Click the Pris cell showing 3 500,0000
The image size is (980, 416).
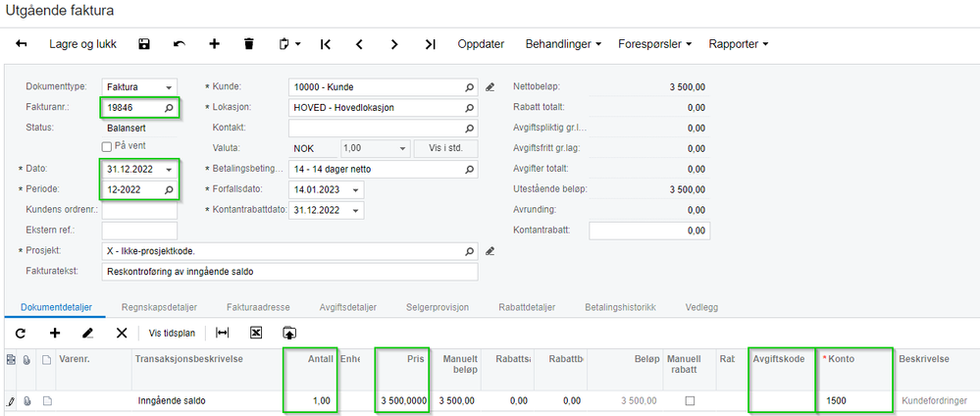coord(402,400)
